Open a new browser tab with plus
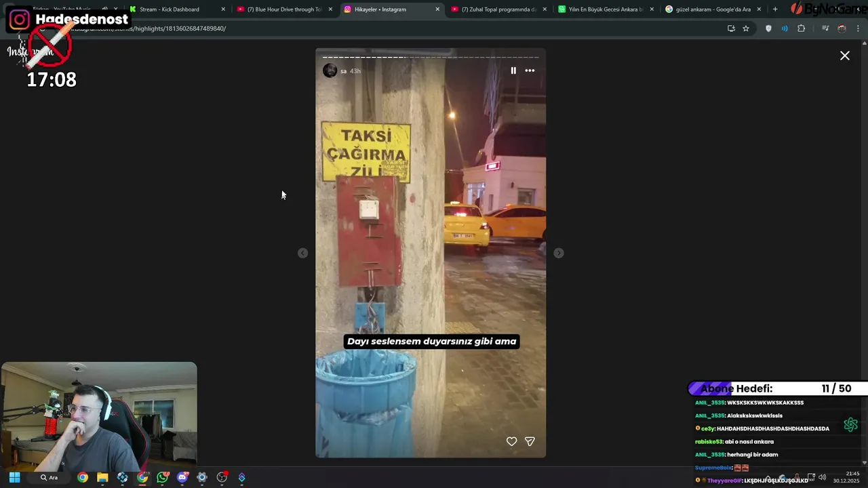868x488 pixels. (775, 9)
